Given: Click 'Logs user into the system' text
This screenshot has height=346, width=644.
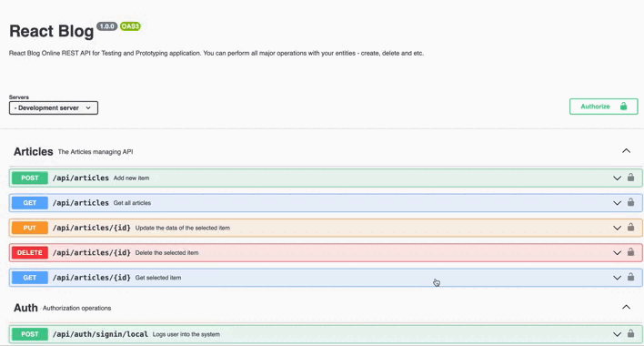Looking at the screenshot, I should coord(186,334).
